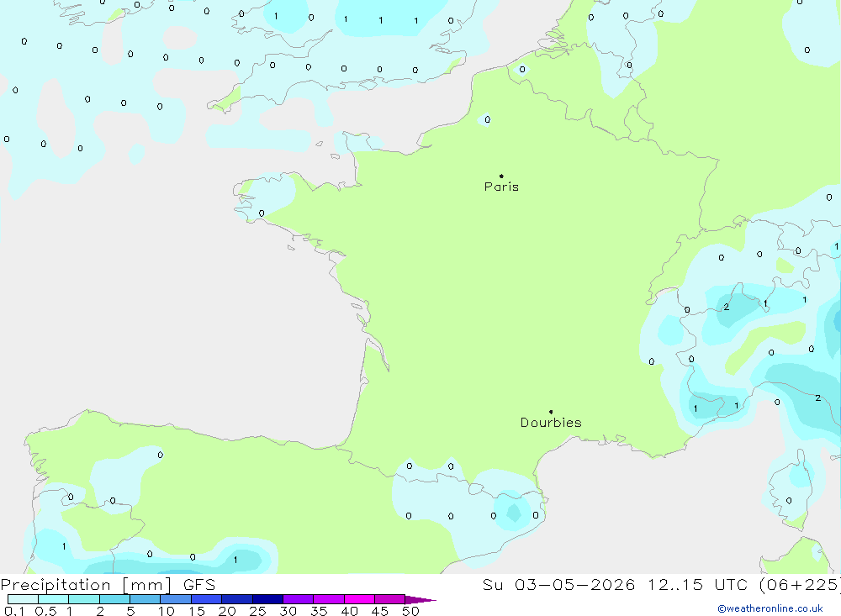Pick the 1–2 mm legend color
Image resolution: width=841 pixels, height=616 pixels.
point(84,599)
